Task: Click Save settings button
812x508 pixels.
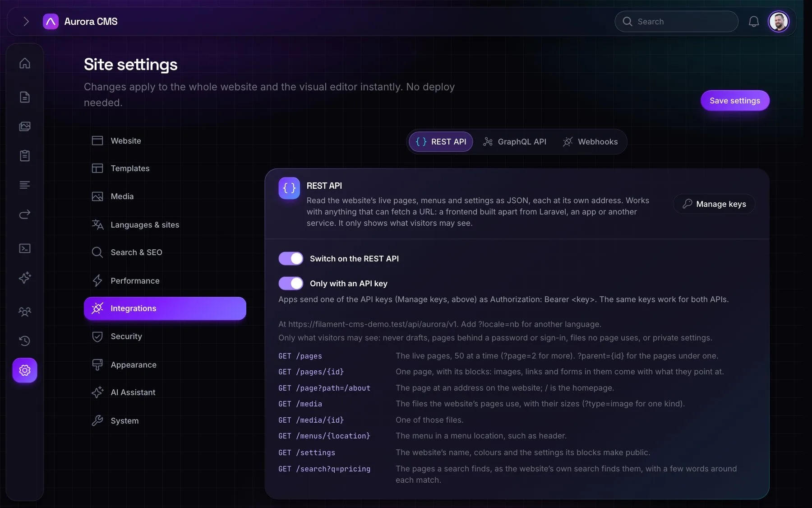Action: (735, 100)
